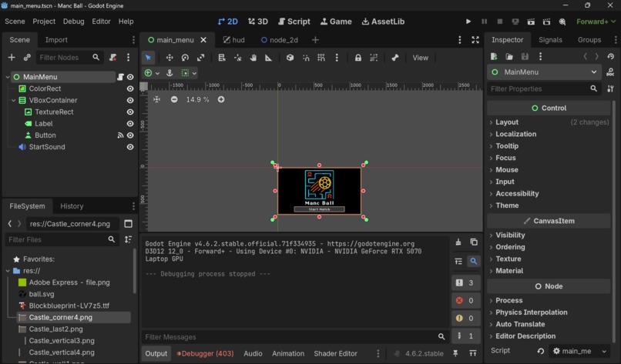Expand the Layout property section
The image size is (621, 364).
click(x=549, y=122)
